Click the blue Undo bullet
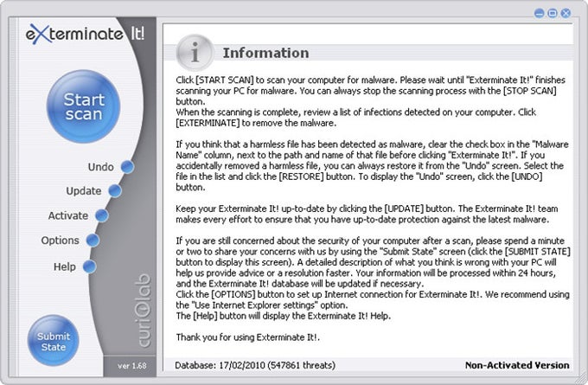The width and height of the screenshot is (588, 385). pyautogui.click(x=127, y=167)
